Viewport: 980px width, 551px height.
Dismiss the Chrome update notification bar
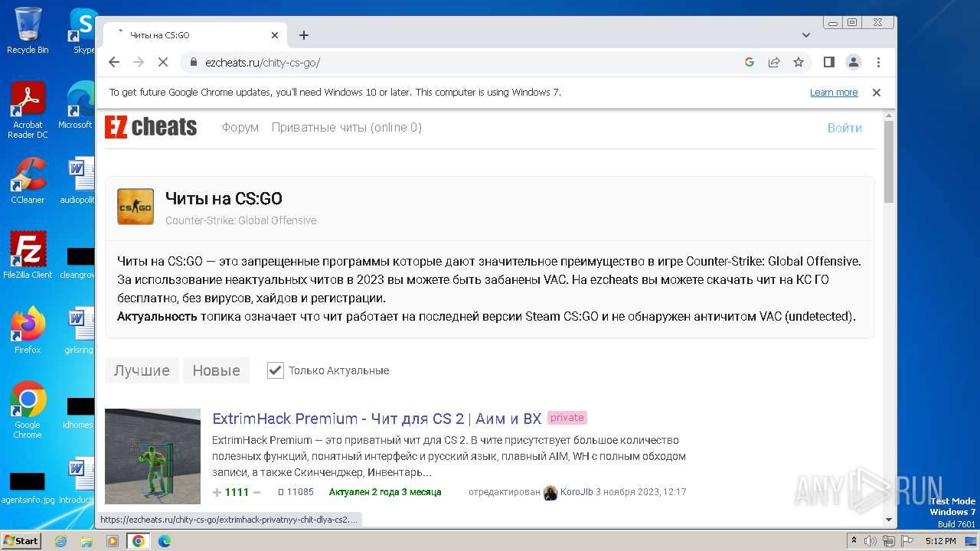(877, 92)
